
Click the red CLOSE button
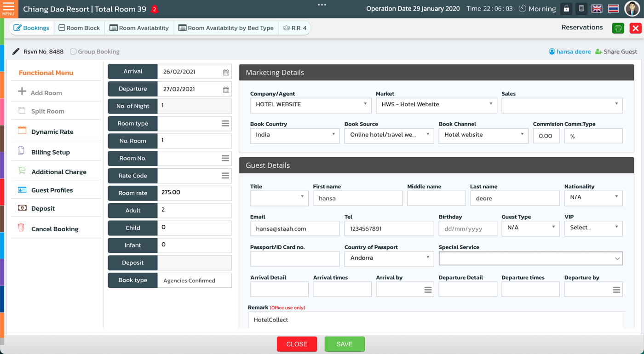tap(297, 344)
